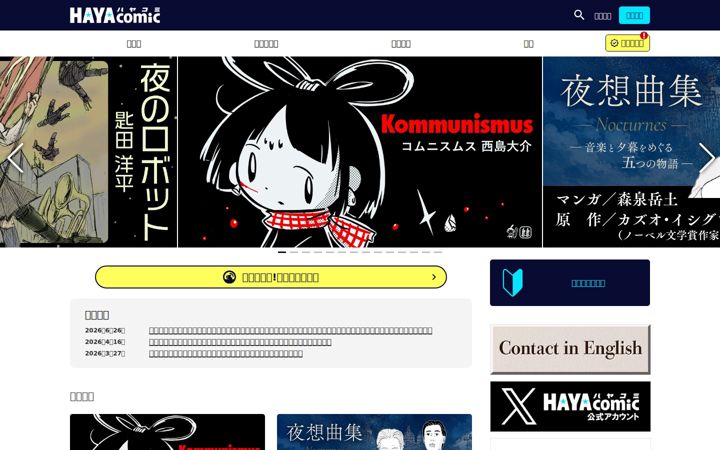Screen dimensions: 720x450
Task: Click the cyan button in the header
Action: click(634, 15)
